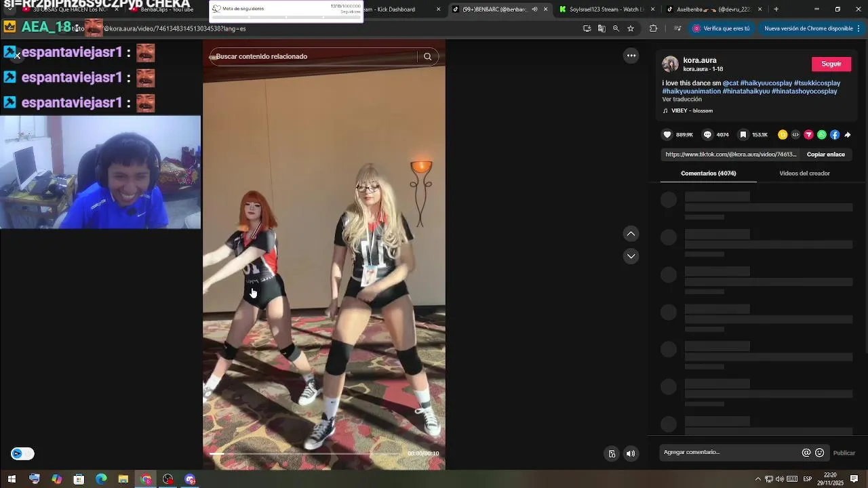Open the #hinatahaikyuu hashtag
The width and height of the screenshot is (868, 488).
point(746,91)
